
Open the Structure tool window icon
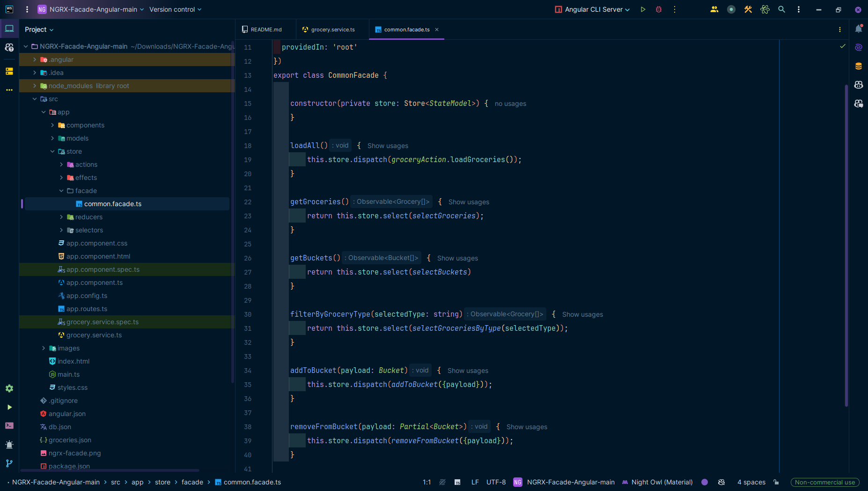(x=9, y=71)
